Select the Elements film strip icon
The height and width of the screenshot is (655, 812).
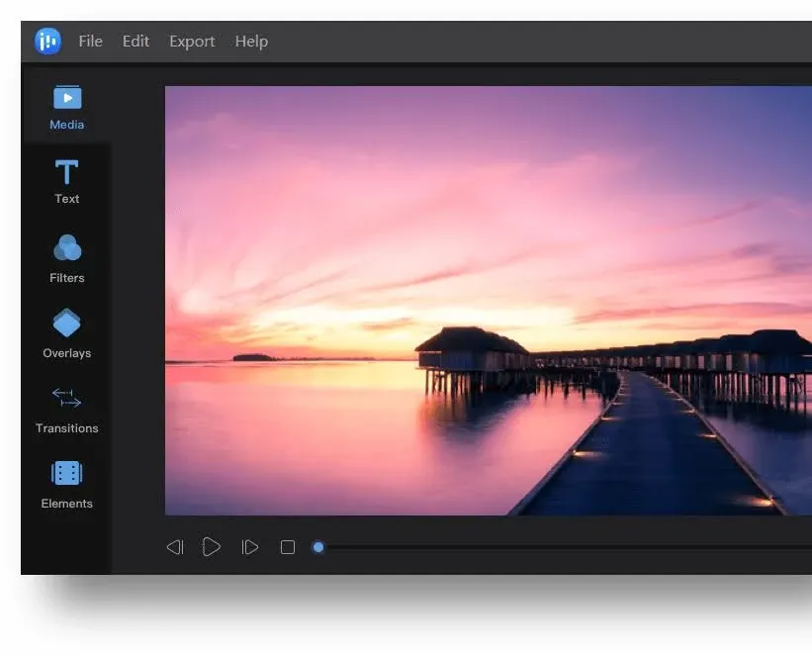[x=67, y=473]
